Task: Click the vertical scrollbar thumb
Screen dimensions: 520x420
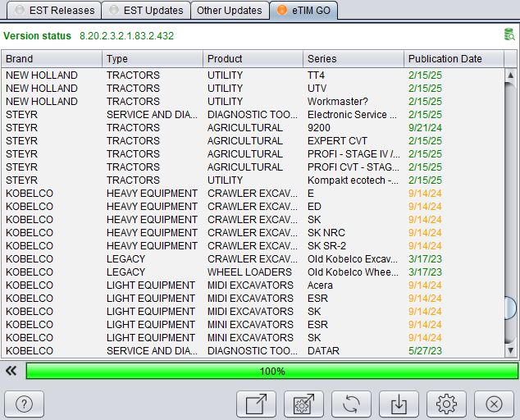Action: click(510, 308)
